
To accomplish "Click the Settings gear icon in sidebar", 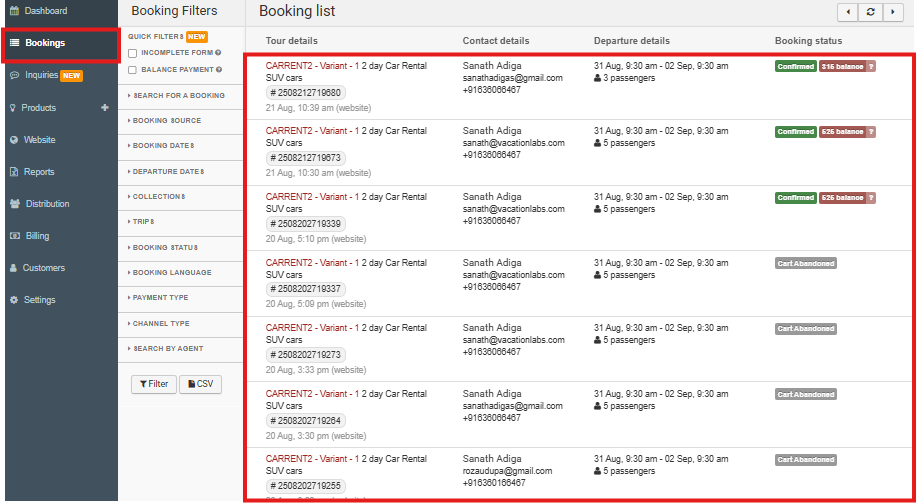I will [x=13, y=300].
